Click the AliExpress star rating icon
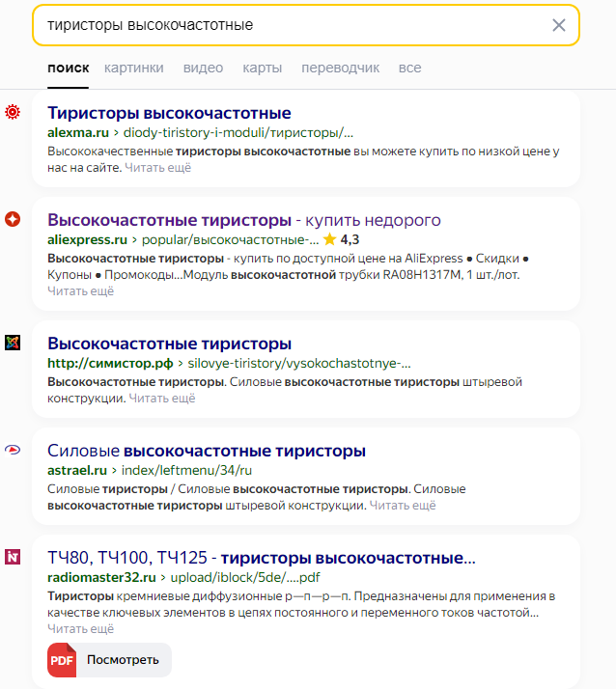Image resolution: width=616 pixels, height=689 pixels. [329, 239]
